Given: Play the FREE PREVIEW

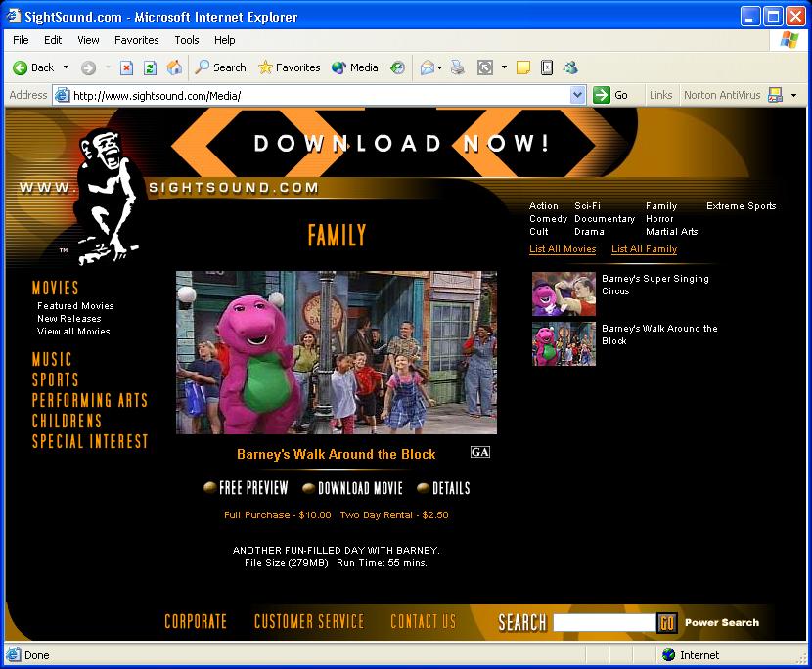Looking at the screenshot, I should (x=246, y=488).
